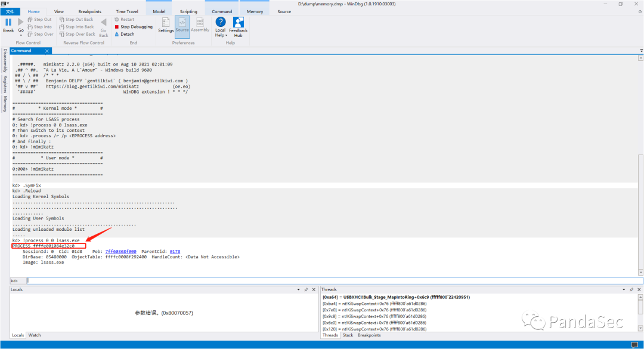Click Step Out Back
Viewport: 644px width, 349px height.
click(x=76, y=19)
